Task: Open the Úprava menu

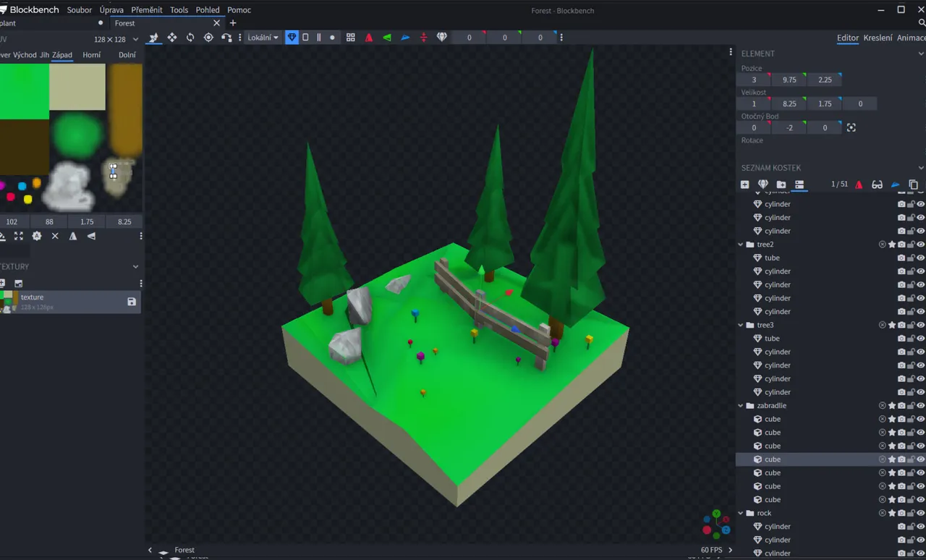Action: pyautogui.click(x=111, y=10)
